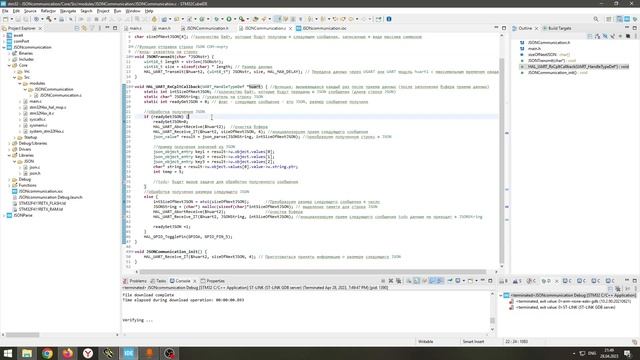Click Link with Editor icon in Project Explorer
The width and height of the screenshot is (640, 360).
click(84, 28)
